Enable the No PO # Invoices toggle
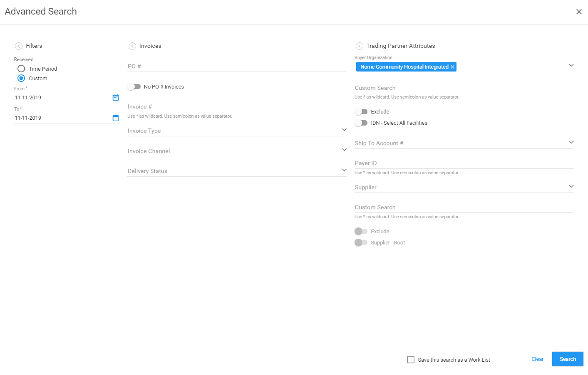This screenshot has width=588, height=375. (134, 86)
